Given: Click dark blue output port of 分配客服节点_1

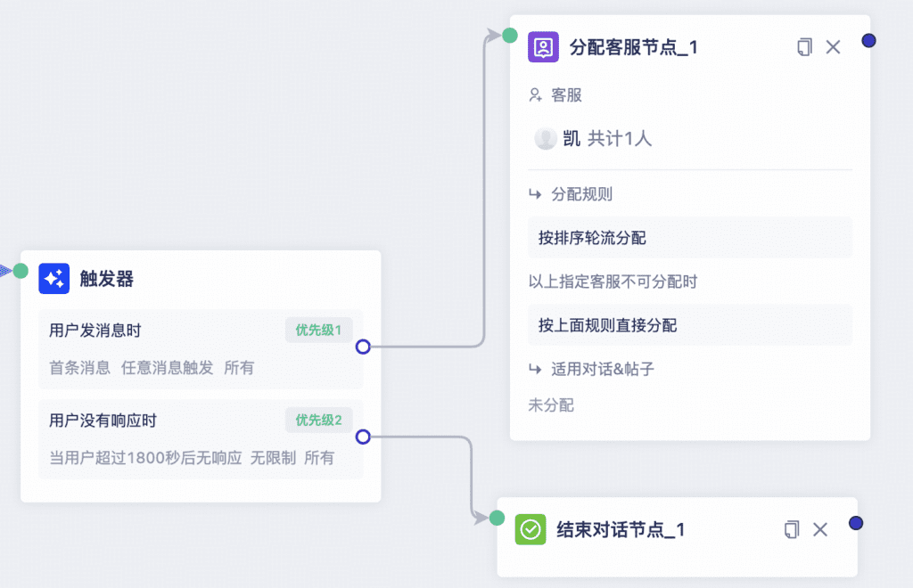Looking at the screenshot, I should (868, 41).
